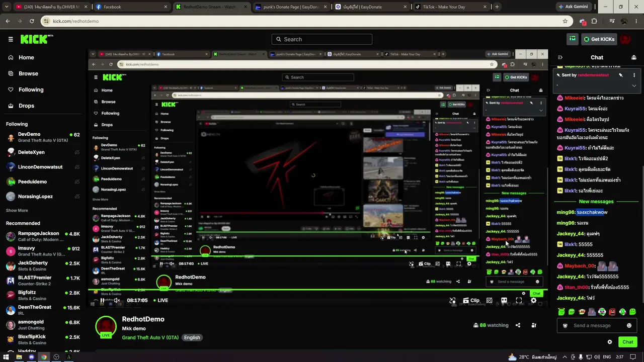This screenshot has width=644, height=362.
Task: Open the Windows Start button
Action: point(6,357)
